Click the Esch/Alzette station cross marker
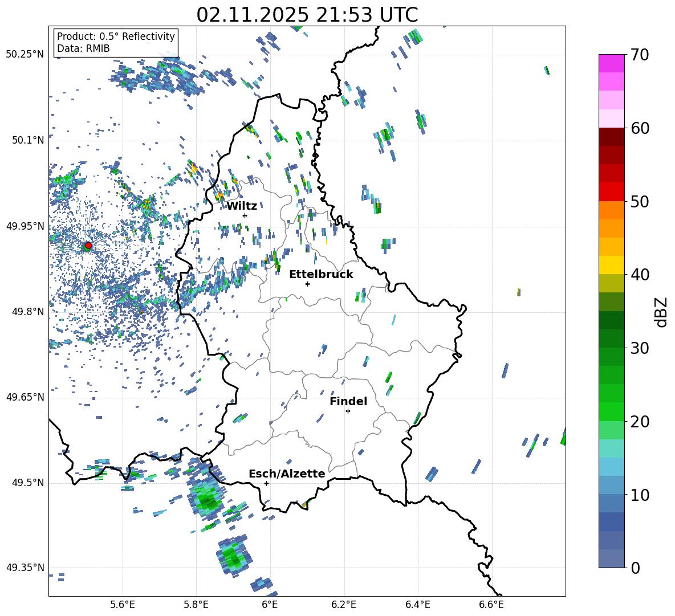The width and height of the screenshot is (675, 616). pyautogui.click(x=266, y=483)
